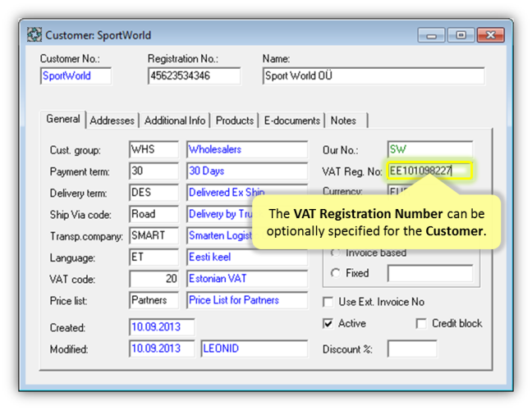Click the Delivery by Truck description field
The width and height of the screenshot is (532, 410).
coord(221,214)
